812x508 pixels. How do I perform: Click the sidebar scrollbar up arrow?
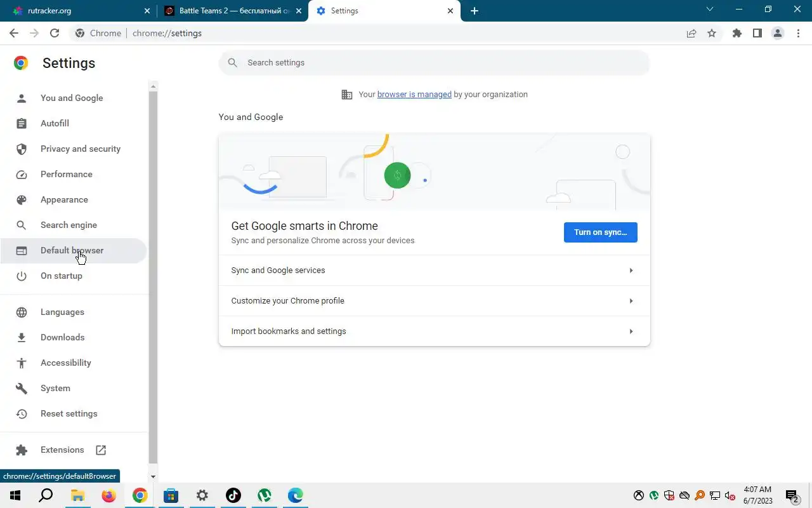(x=153, y=85)
